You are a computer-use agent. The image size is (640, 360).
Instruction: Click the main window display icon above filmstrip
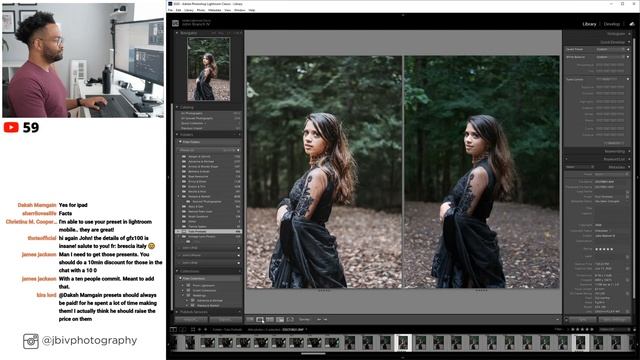[x=173, y=329]
